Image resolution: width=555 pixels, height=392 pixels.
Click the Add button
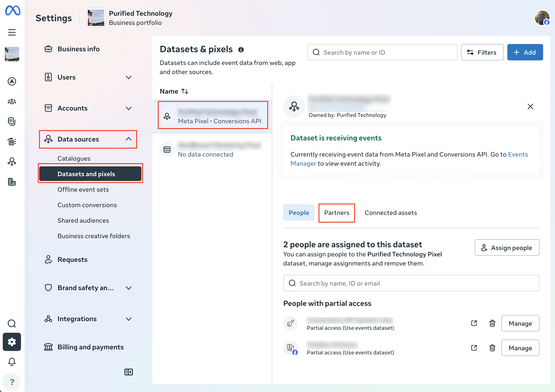tap(525, 52)
